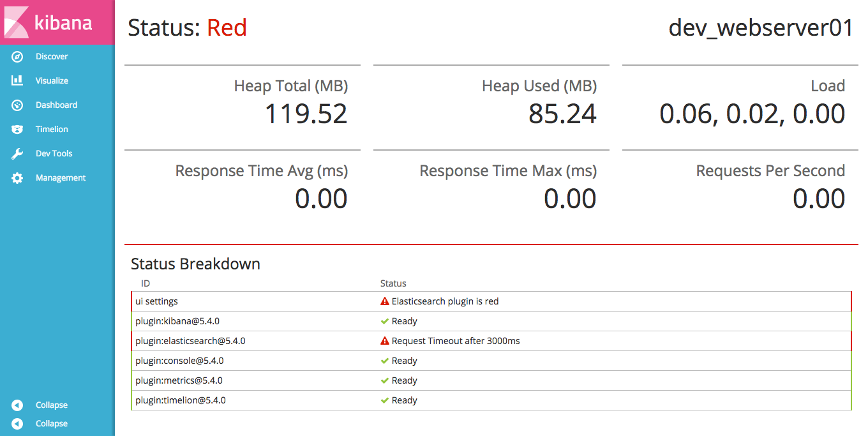Click red warning icon in ui settings row

(384, 301)
